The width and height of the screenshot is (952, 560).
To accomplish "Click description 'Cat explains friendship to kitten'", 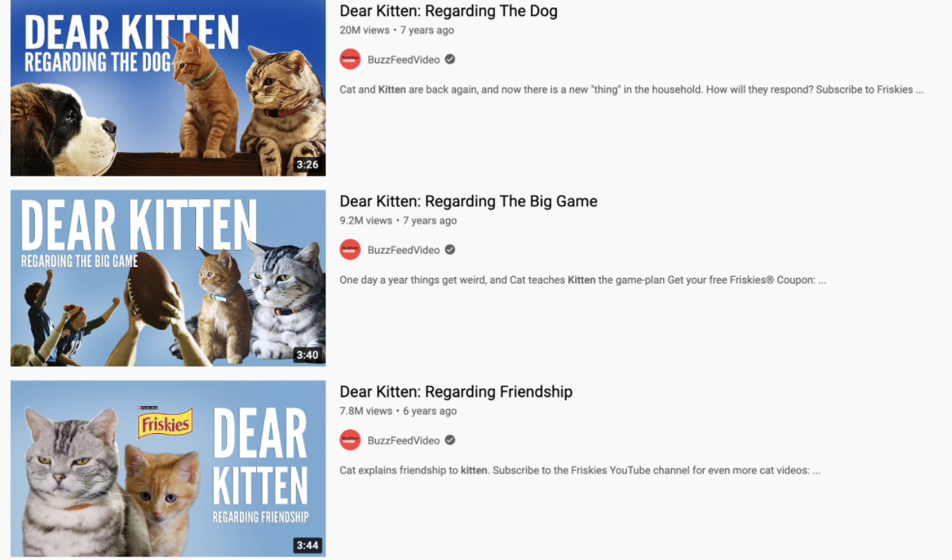I will pos(580,470).
